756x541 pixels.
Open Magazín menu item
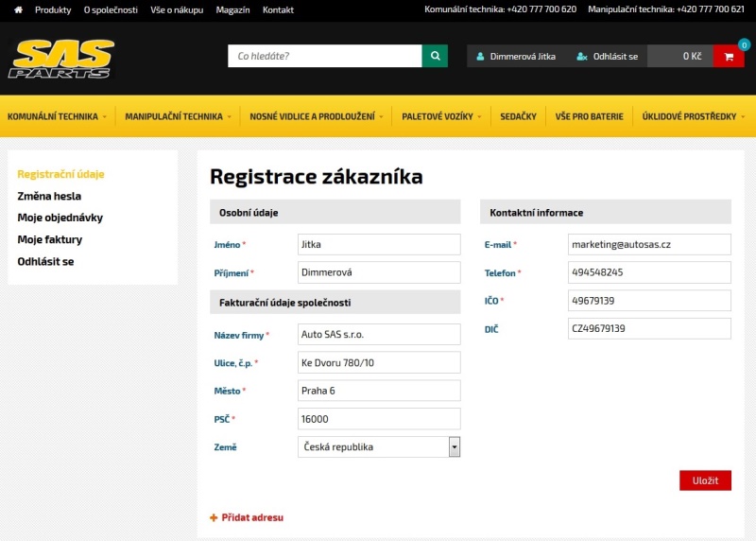coord(232,9)
